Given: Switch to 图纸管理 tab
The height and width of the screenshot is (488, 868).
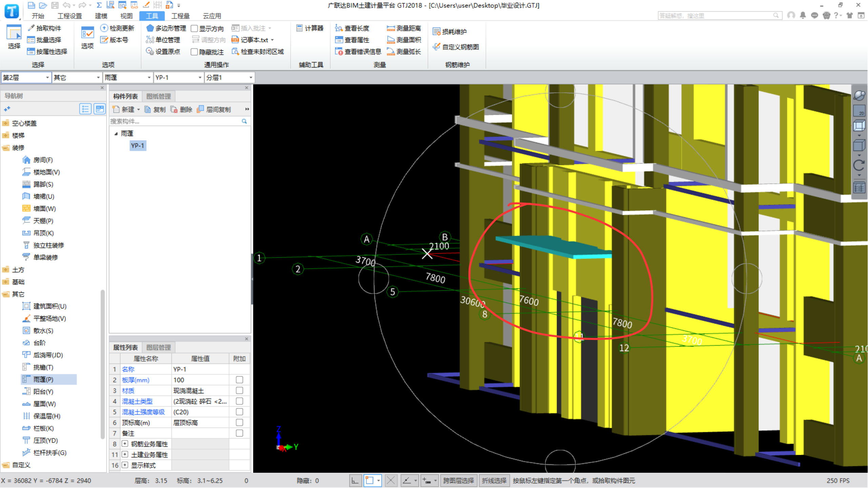Looking at the screenshot, I should pos(158,96).
